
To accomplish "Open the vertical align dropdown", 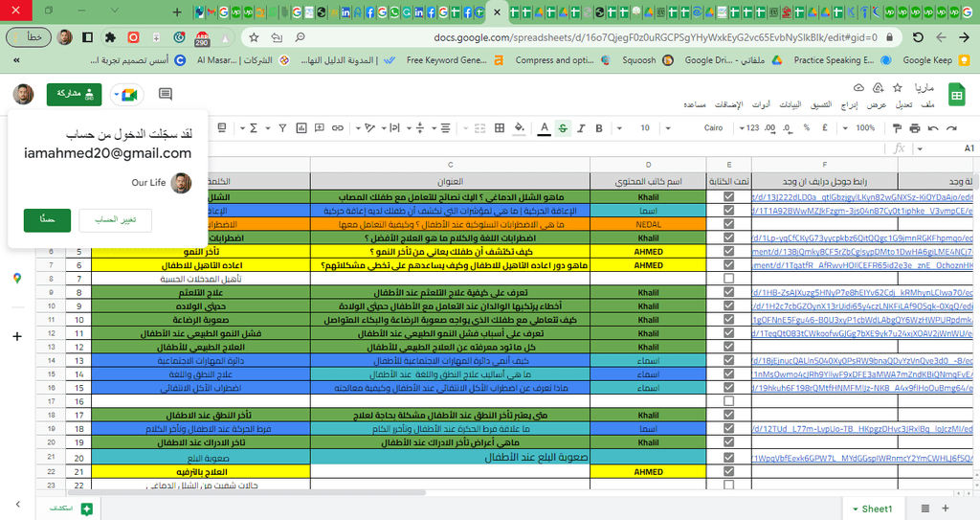I will click(416, 128).
